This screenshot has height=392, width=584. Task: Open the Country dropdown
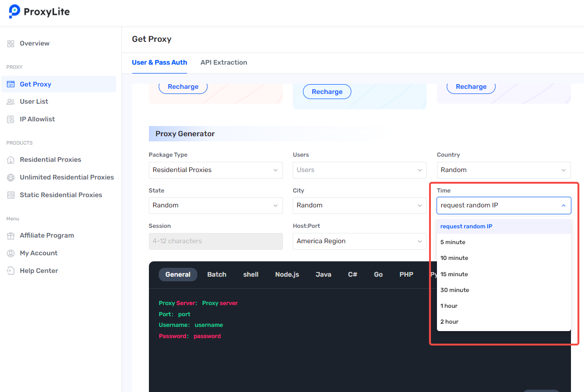(x=504, y=170)
